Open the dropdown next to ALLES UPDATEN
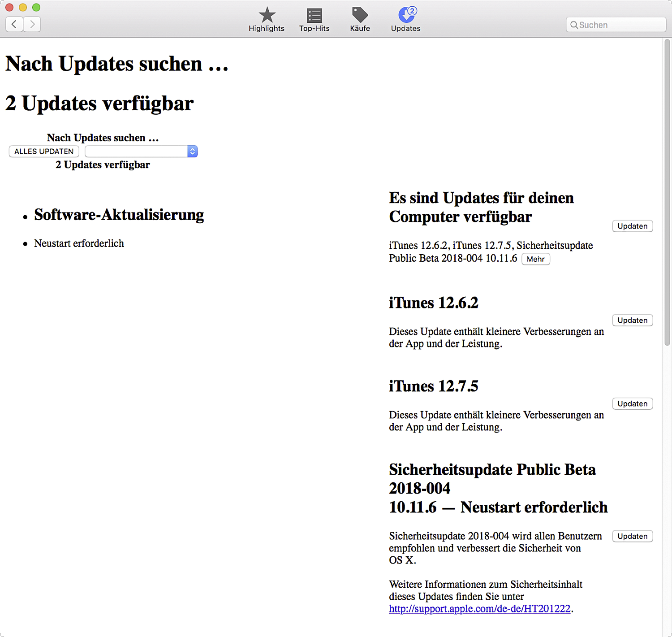Viewport: 672px width, 637px height. point(141,152)
